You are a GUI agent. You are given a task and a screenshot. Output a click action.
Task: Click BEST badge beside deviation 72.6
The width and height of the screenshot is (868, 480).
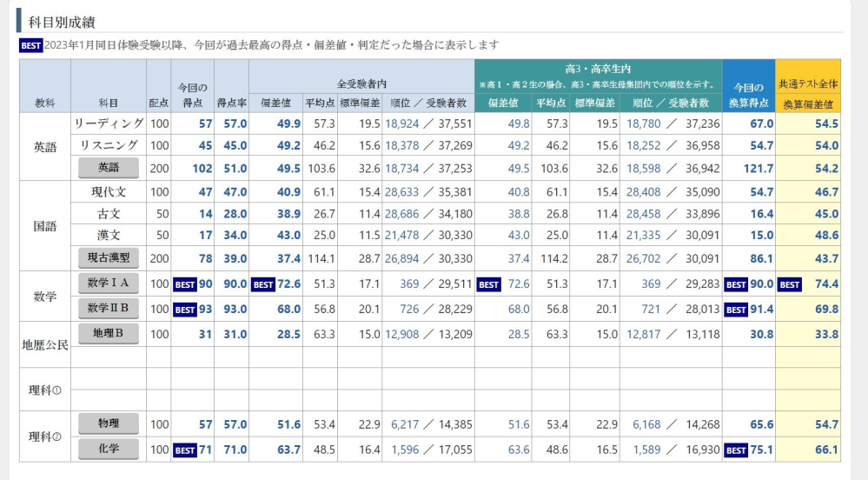point(263,284)
